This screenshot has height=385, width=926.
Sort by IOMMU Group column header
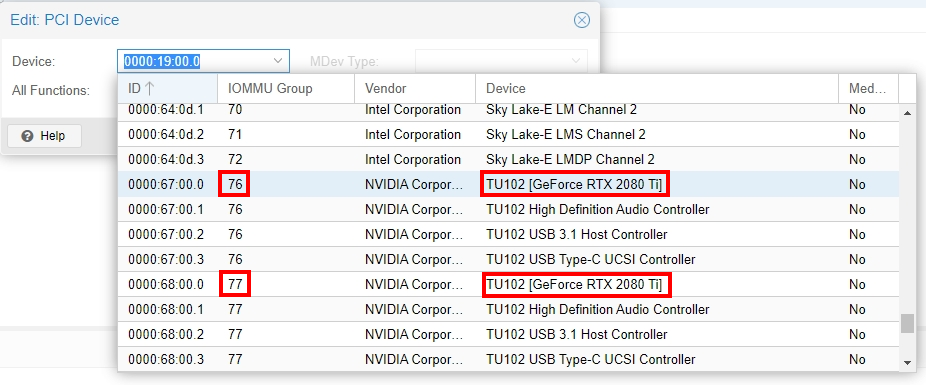(x=286, y=89)
